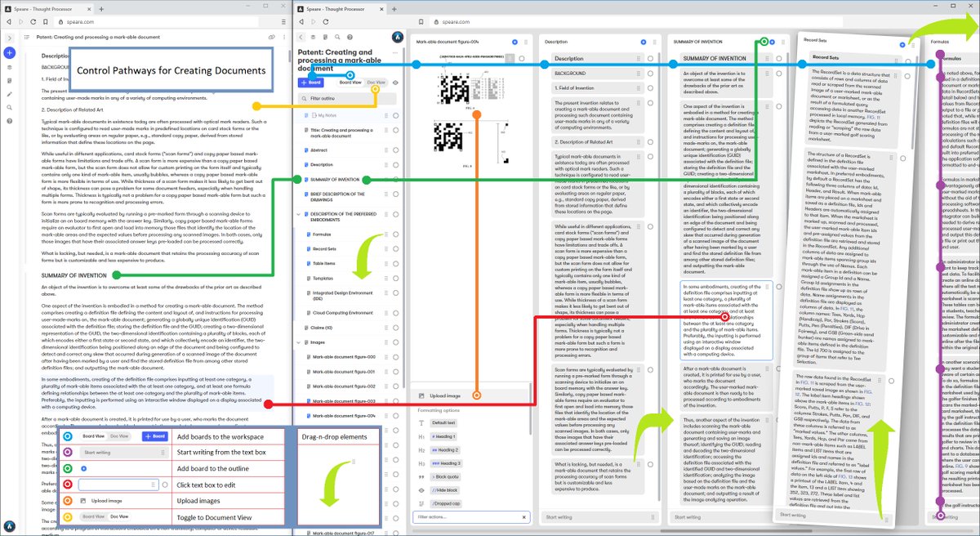Click drag handle of the Abstract outline row

click(386, 151)
